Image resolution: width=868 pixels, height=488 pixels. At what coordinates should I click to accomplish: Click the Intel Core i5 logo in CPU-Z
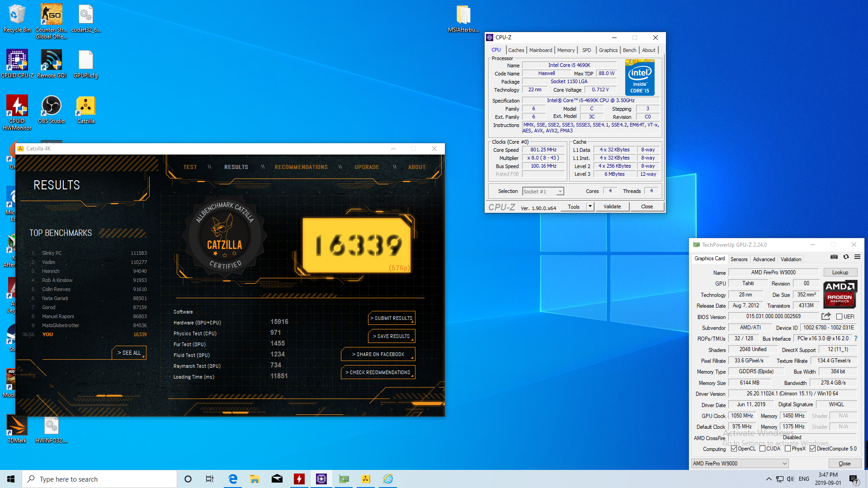[640, 77]
